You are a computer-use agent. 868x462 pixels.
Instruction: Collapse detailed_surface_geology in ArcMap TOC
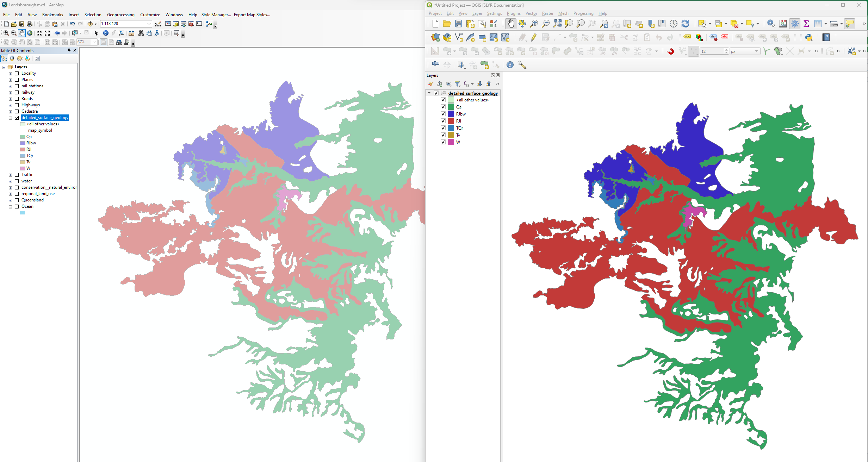[10, 118]
